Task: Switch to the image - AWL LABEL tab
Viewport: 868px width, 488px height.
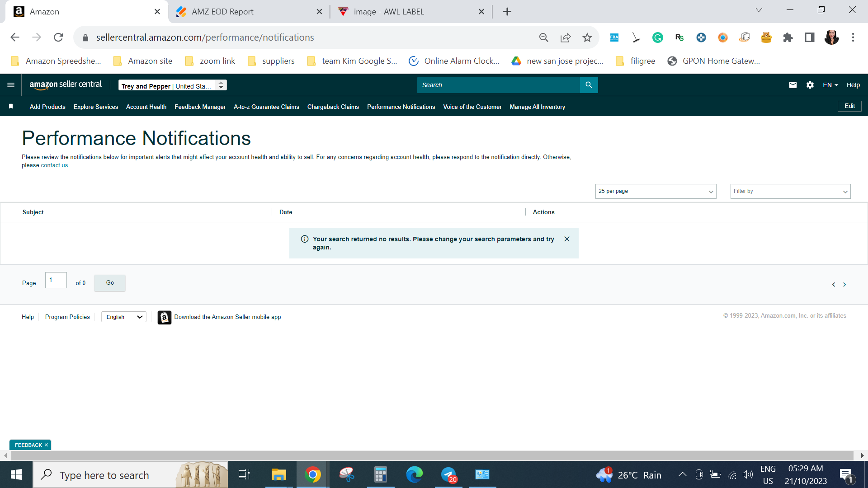Action: (x=411, y=12)
